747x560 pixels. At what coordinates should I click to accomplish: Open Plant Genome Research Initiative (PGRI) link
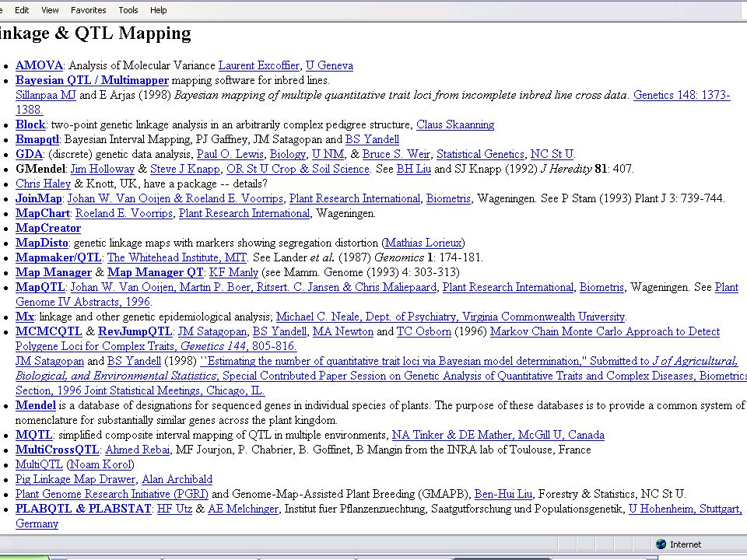click(112, 494)
